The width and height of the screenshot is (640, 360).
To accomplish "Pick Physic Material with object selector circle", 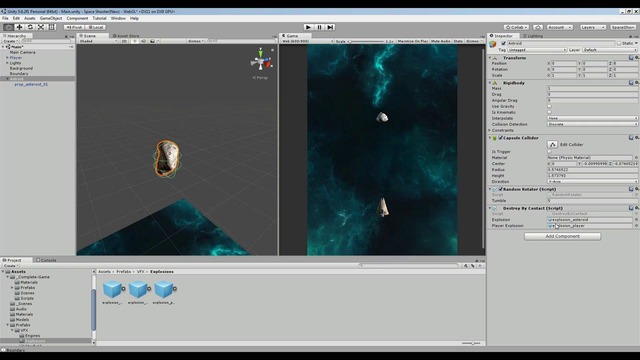I will [636, 158].
